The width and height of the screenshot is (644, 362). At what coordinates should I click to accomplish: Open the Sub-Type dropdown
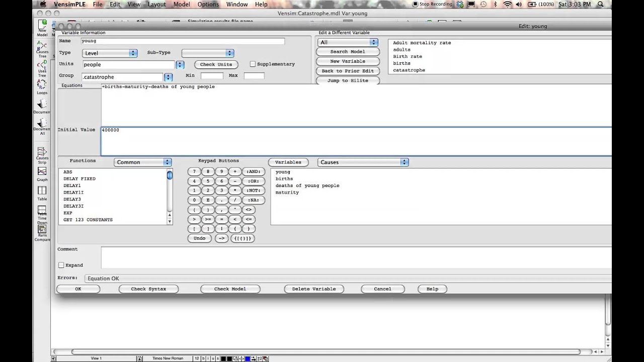click(x=207, y=53)
